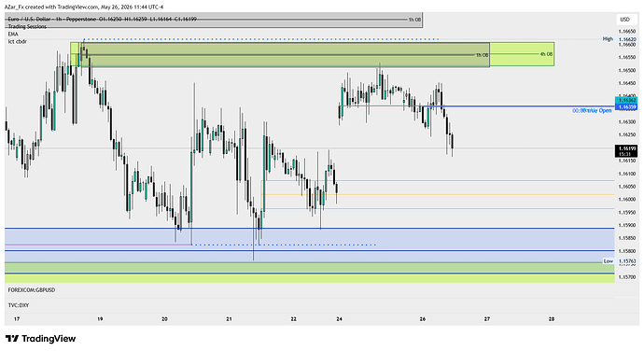The height and width of the screenshot is (351, 644).
Task: Select the Trading Sessions indicator label
Action: tap(27, 27)
